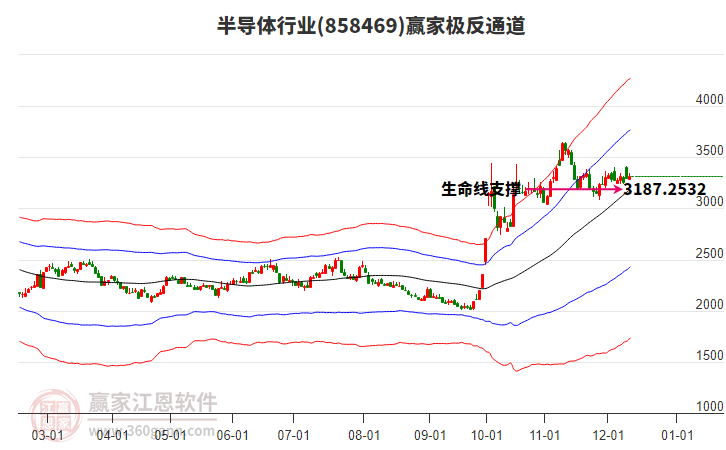Click the 01-01 date axis label
726x450 pixels.
point(677,435)
